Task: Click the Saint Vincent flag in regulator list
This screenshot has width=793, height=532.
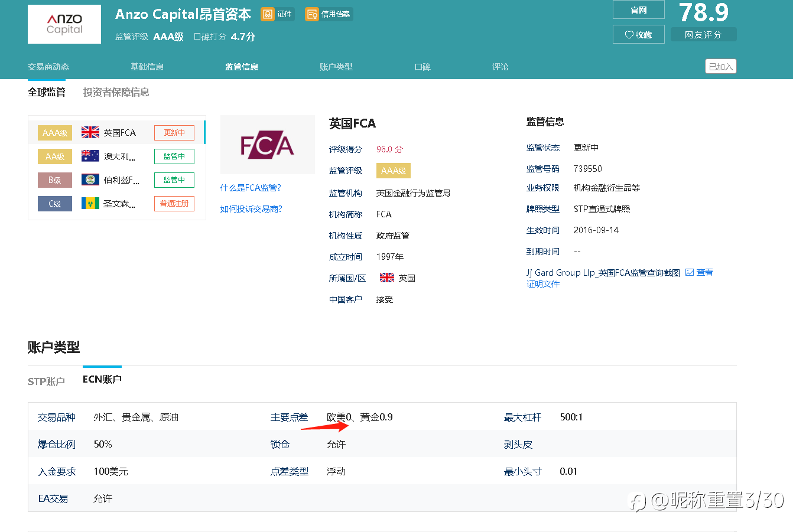Action: pyautogui.click(x=90, y=203)
